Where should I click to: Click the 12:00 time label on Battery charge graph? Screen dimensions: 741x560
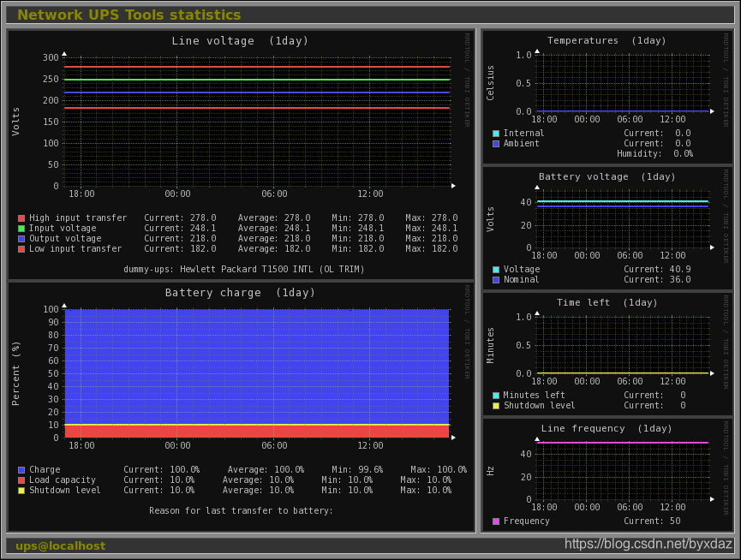click(370, 446)
